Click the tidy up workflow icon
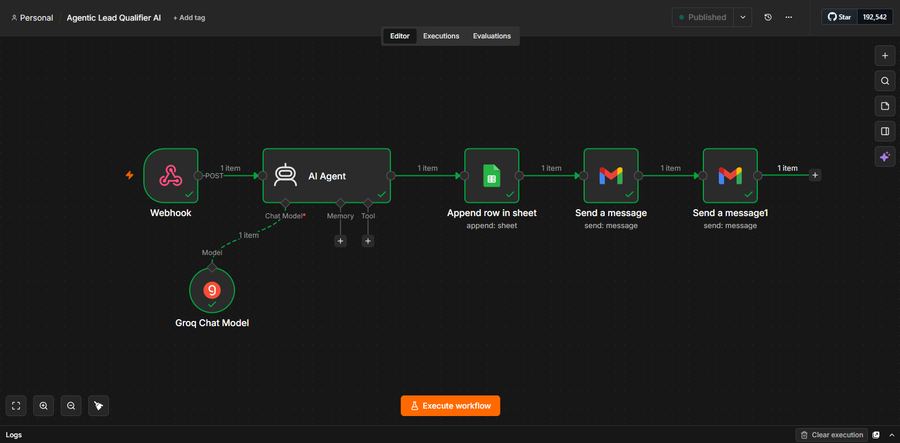 pos(99,406)
